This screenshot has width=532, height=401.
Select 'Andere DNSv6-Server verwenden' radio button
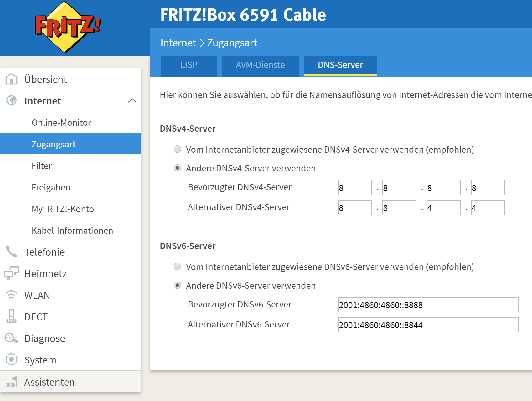pos(178,285)
